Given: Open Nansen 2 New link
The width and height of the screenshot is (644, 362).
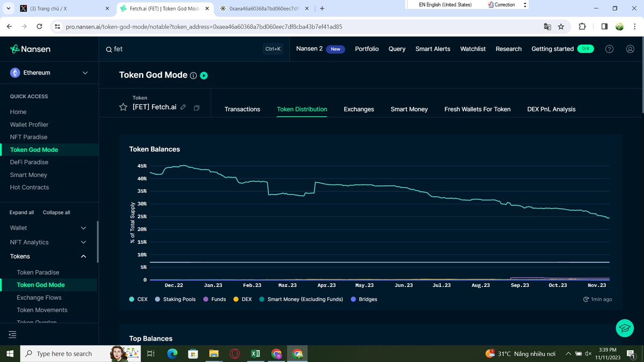Looking at the screenshot, I should pyautogui.click(x=320, y=49).
